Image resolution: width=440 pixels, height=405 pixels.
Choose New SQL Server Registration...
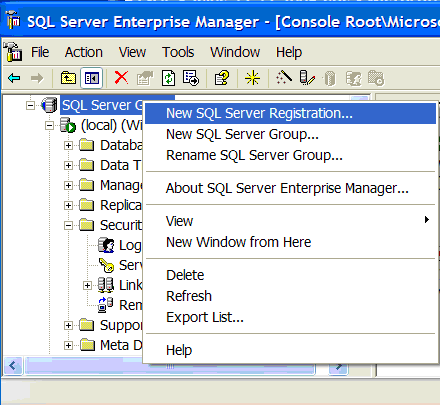click(x=290, y=114)
